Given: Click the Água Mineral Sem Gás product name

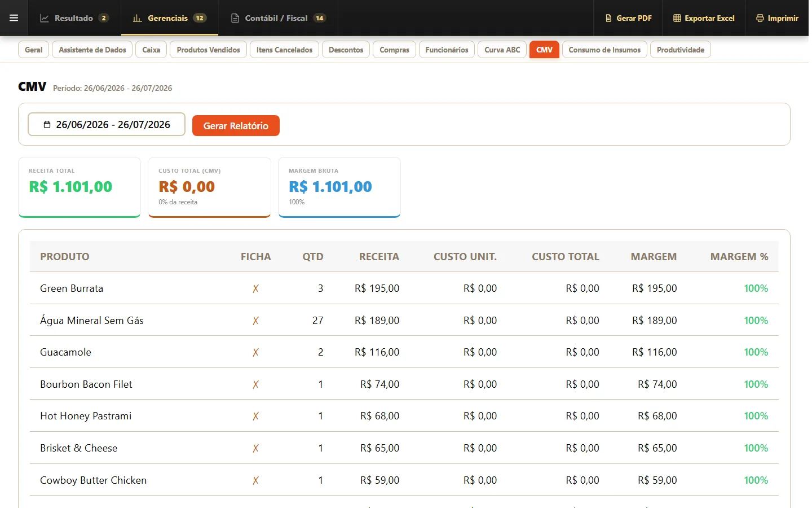Looking at the screenshot, I should coord(92,321).
